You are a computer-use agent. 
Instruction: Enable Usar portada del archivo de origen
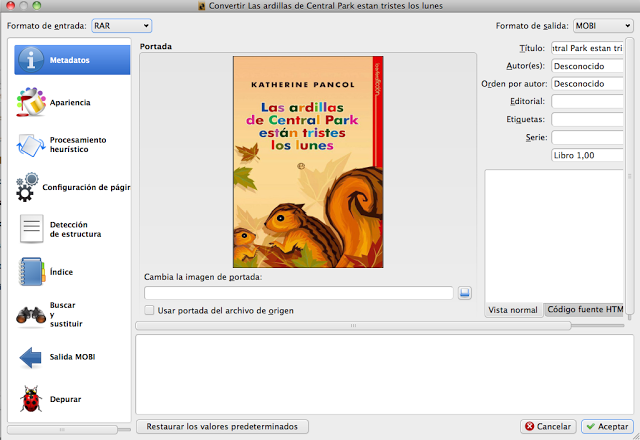point(149,311)
